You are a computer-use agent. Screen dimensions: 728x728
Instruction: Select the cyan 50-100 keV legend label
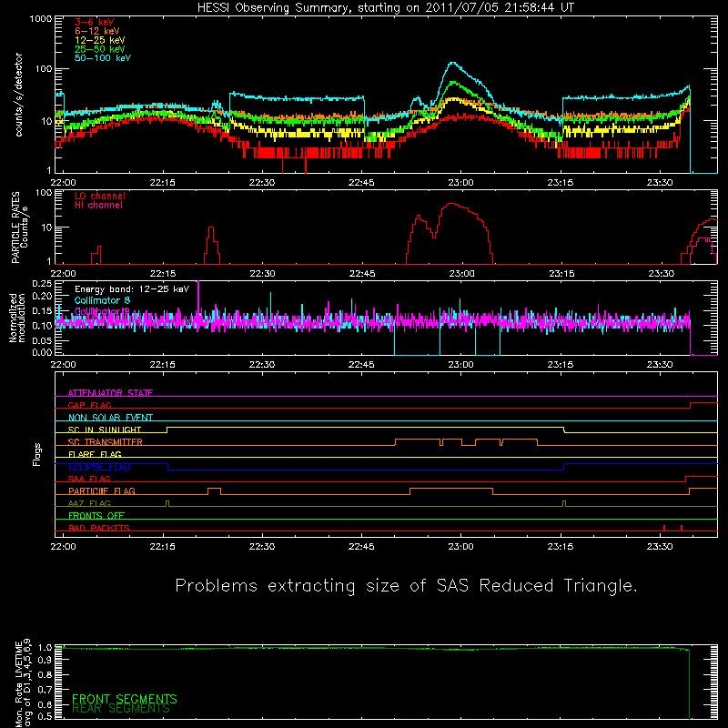103,57
